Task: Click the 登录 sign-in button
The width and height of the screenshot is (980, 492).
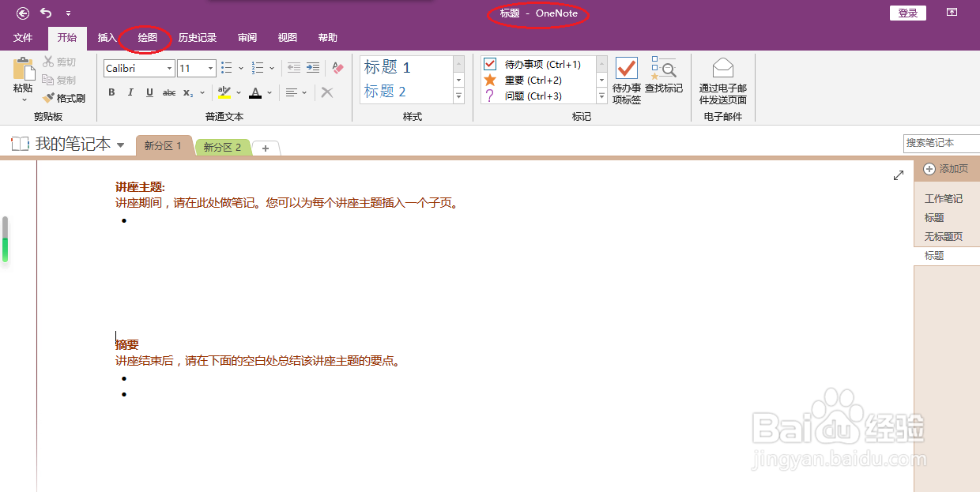Action: pos(908,13)
